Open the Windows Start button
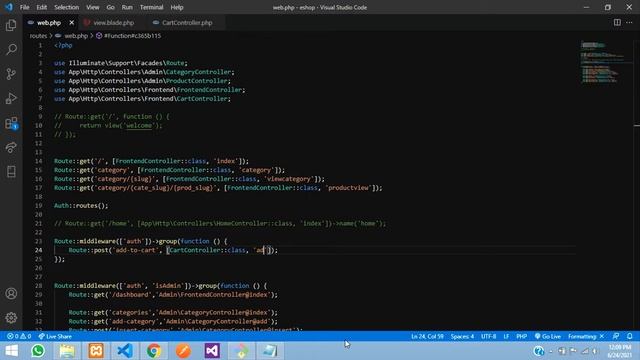The width and height of the screenshot is (640, 360). pyautogui.click(x=12, y=351)
